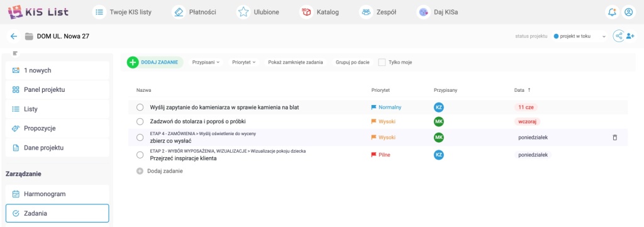This screenshot has height=227, width=644.
Task: Open the project status 'projekt w toku' dropdown
Action: [x=579, y=36]
